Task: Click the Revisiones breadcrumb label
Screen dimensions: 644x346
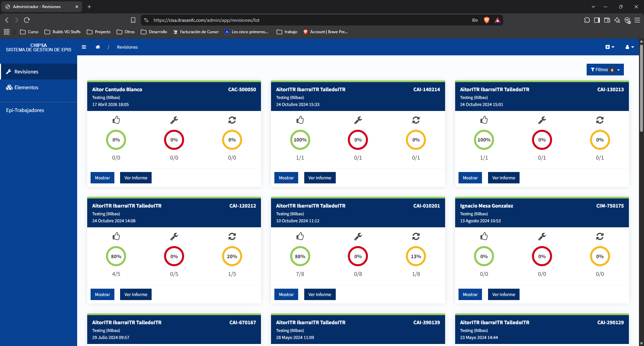Action: pyautogui.click(x=127, y=47)
